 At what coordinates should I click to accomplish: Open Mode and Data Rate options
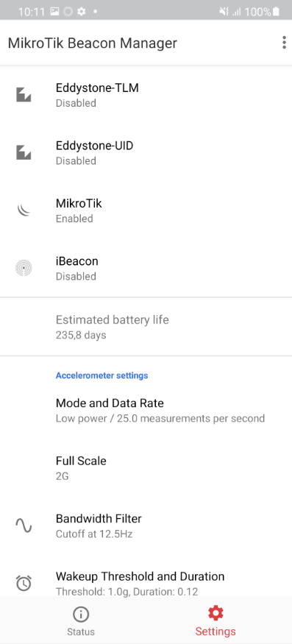pos(146,410)
